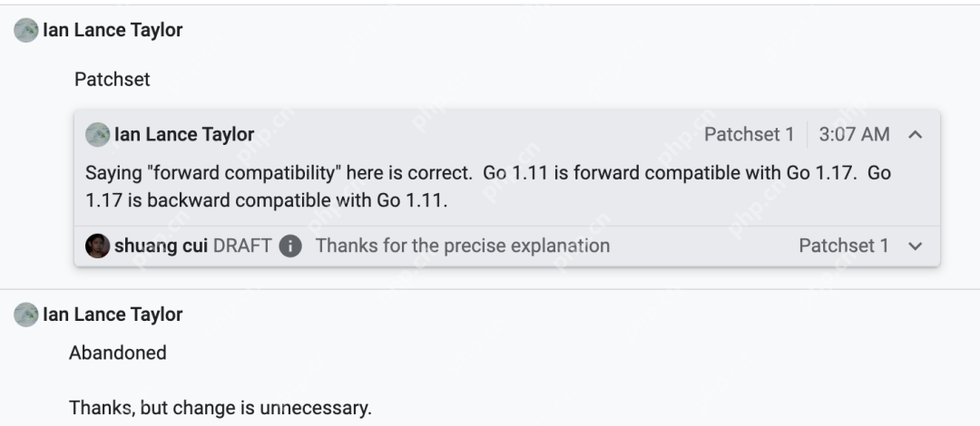Click Ian Lance Taylor's avatar on the Abandoned message
The height and width of the screenshot is (426, 980).
coord(26,315)
